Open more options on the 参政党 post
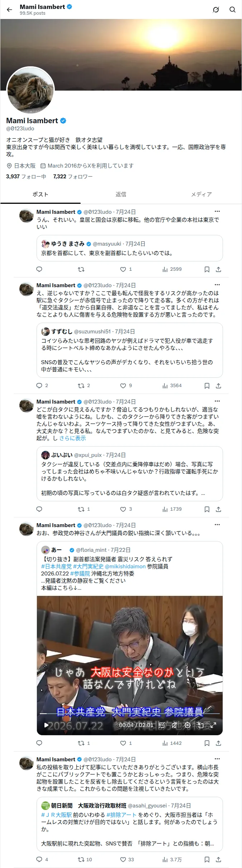The image size is (242, 868). click(x=217, y=525)
